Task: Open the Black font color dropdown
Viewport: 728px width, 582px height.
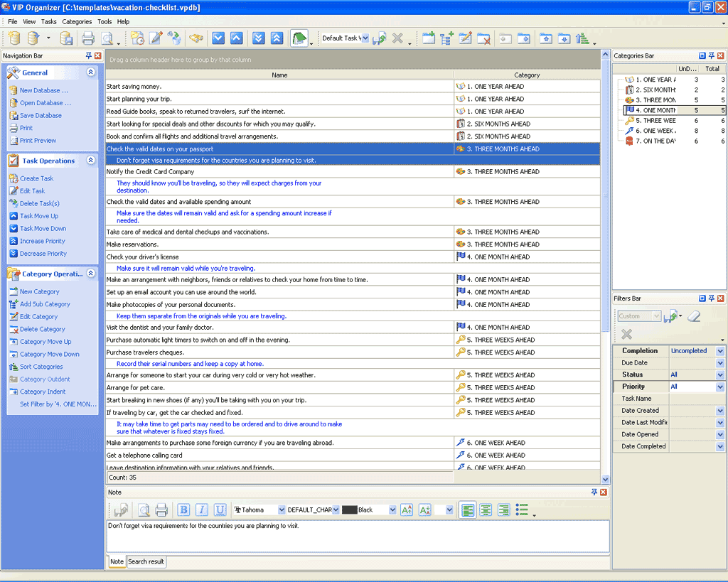Action: click(x=392, y=510)
